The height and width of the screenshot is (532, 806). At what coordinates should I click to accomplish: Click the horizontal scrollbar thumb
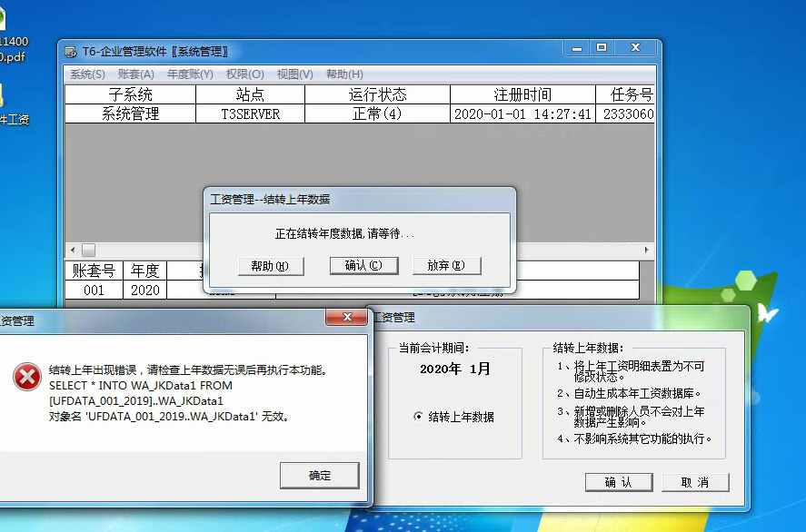88,250
